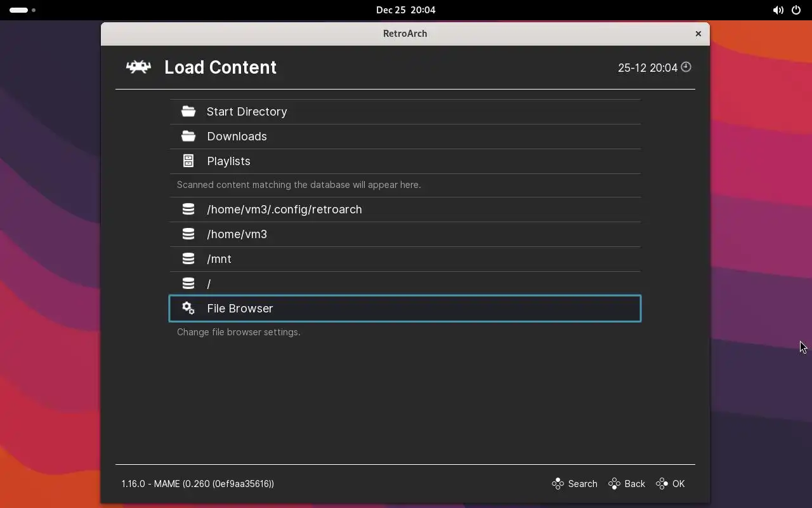The width and height of the screenshot is (812, 508).
Task: Click the Load Content heading
Action: click(220, 67)
